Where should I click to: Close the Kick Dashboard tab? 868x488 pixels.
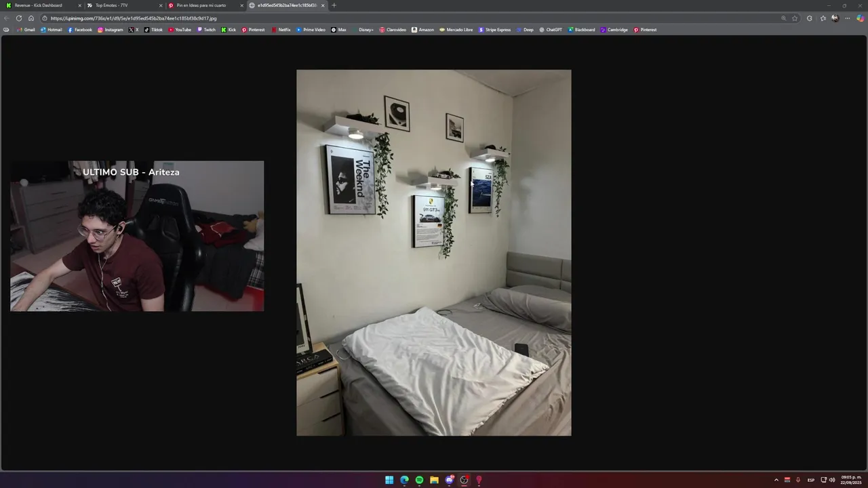click(x=79, y=5)
